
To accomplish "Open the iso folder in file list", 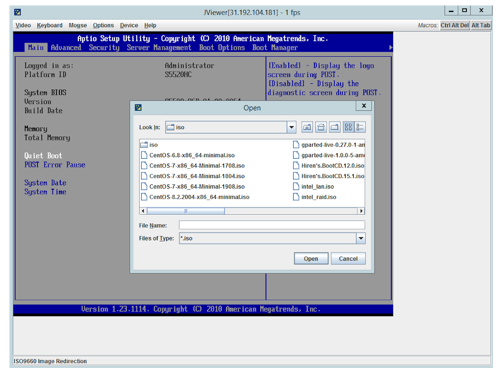I will click(x=149, y=145).
